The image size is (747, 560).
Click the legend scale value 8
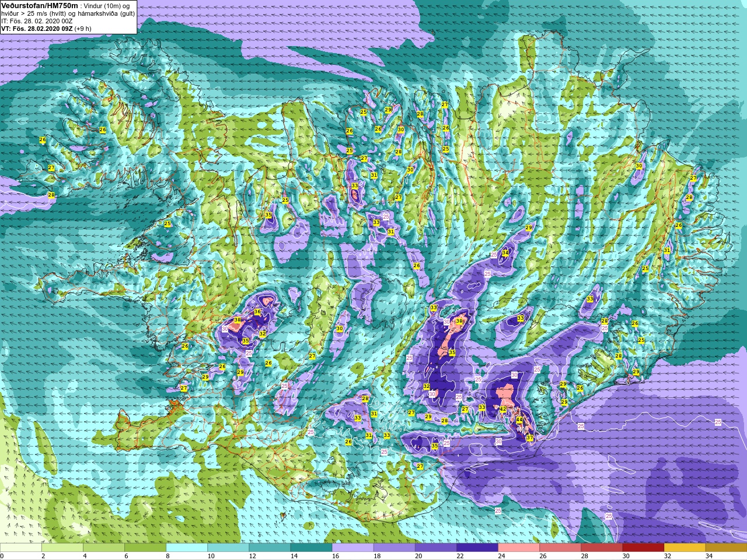click(168, 556)
